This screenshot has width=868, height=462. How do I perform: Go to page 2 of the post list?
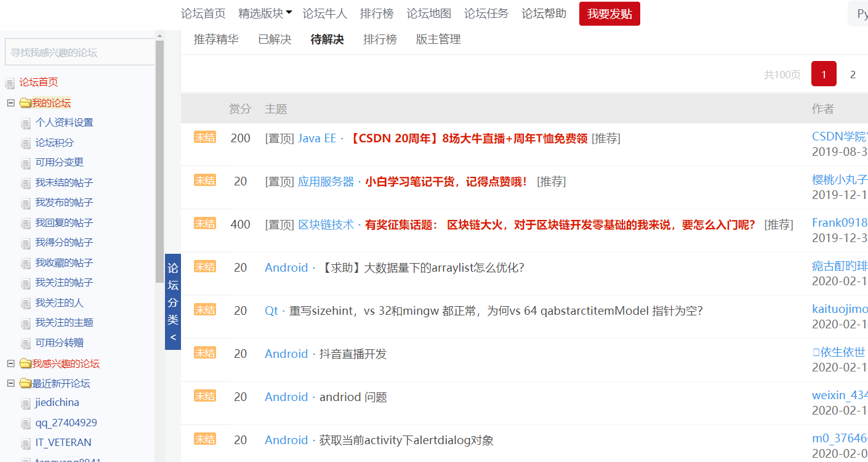853,75
